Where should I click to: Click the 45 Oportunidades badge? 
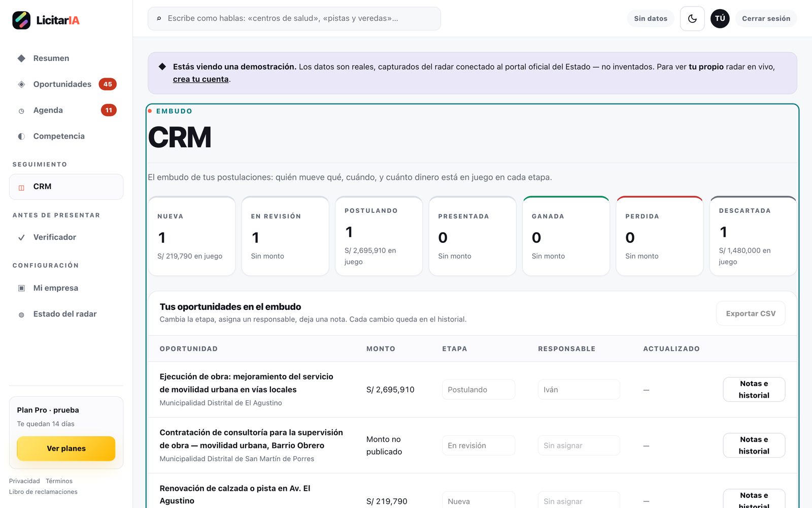pos(108,84)
